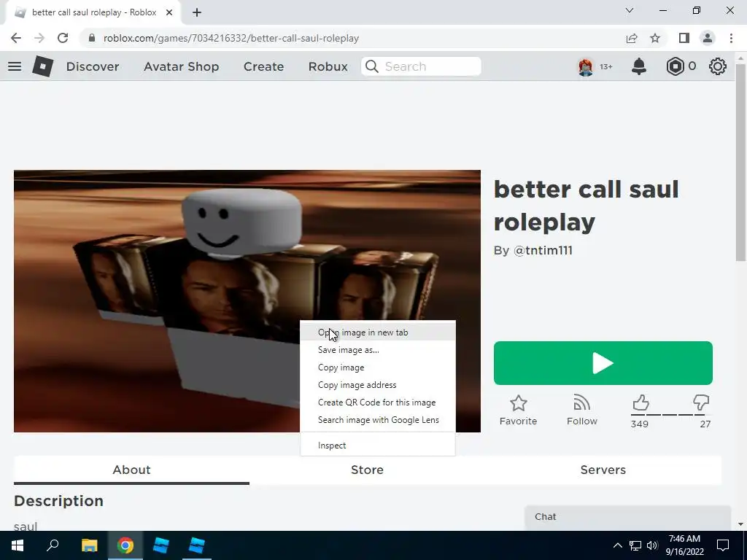
Task: Open the notifications bell
Action: pos(639,66)
